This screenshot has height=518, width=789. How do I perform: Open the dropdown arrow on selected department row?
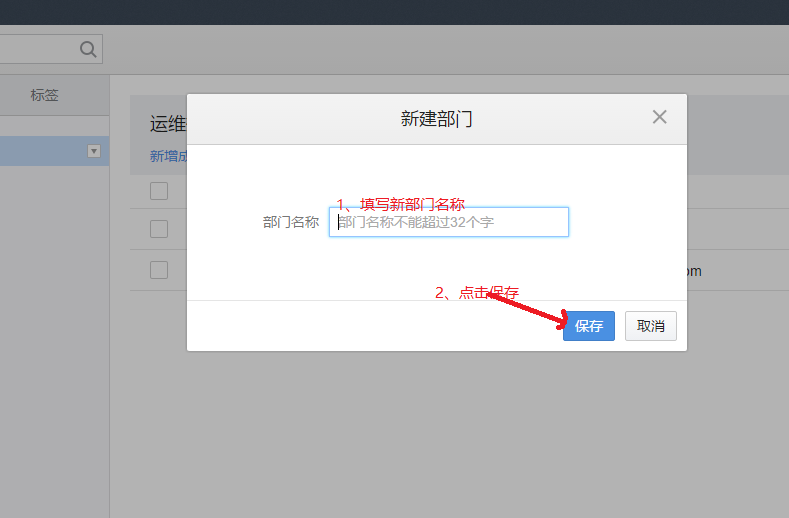(94, 151)
